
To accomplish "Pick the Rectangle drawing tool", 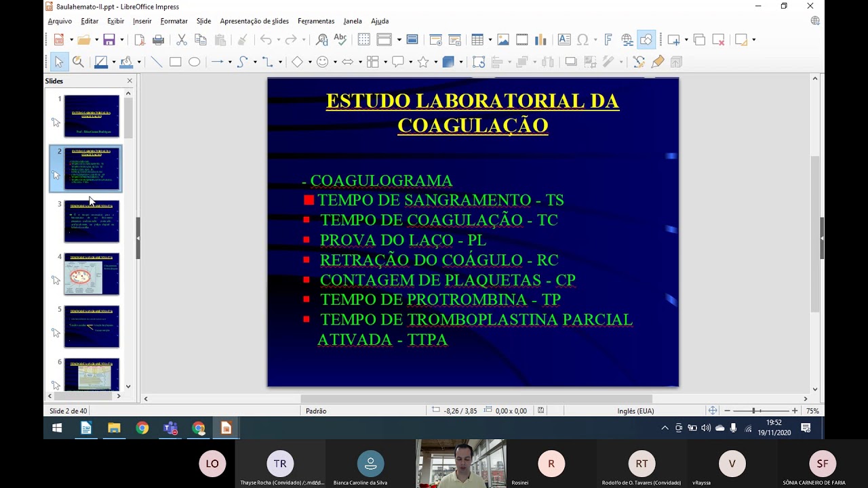I will [175, 62].
